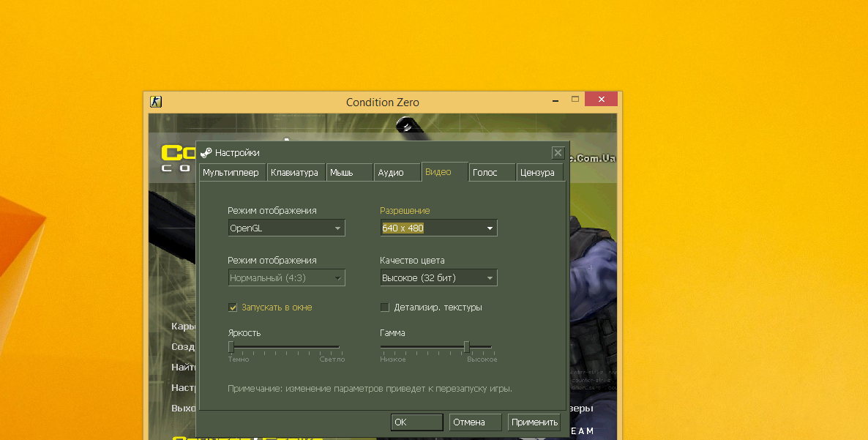Image resolution: width=868 pixels, height=440 pixels.
Task: Open the OpenGL renderer dropdown
Action: (x=286, y=228)
